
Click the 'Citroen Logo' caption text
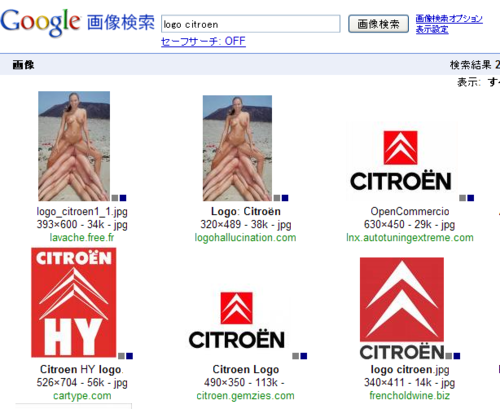(246, 369)
